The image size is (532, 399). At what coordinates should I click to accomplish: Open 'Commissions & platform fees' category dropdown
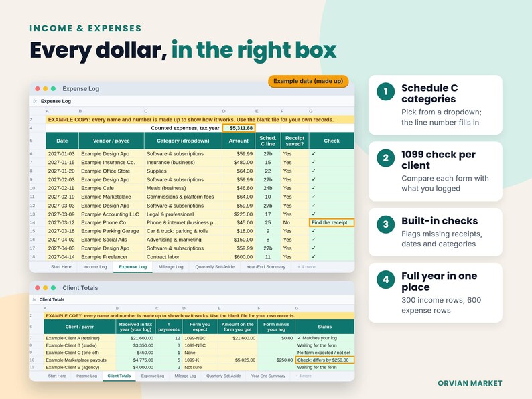183,197
